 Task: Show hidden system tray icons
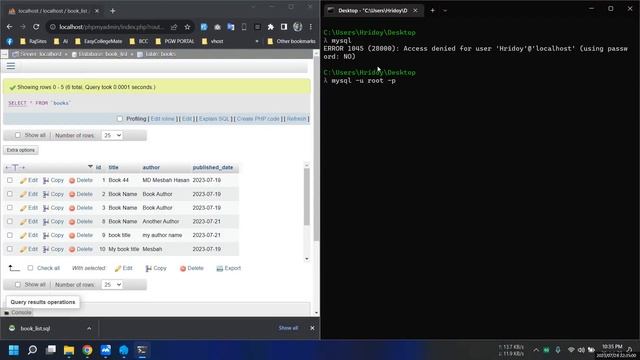tap(536, 350)
